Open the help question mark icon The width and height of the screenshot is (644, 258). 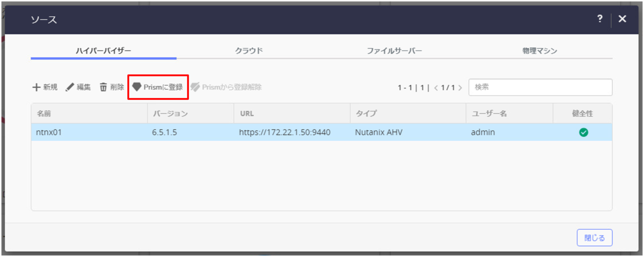click(599, 19)
